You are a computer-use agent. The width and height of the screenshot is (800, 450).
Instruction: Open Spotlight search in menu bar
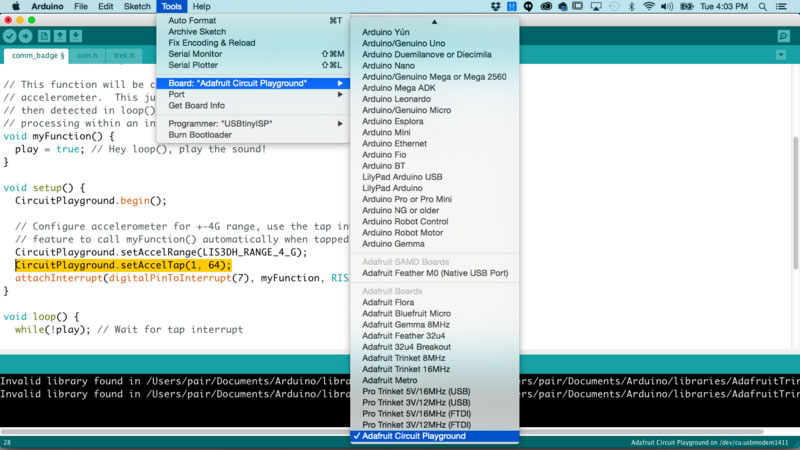click(x=764, y=7)
